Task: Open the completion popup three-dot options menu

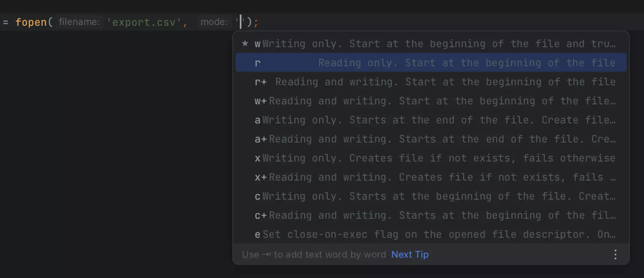Action: click(615, 255)
